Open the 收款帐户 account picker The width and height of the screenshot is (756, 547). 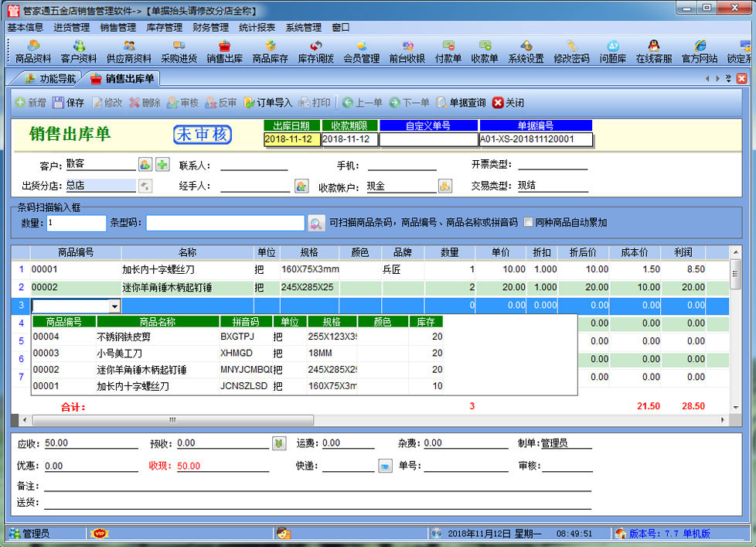(x=445, y=186)
